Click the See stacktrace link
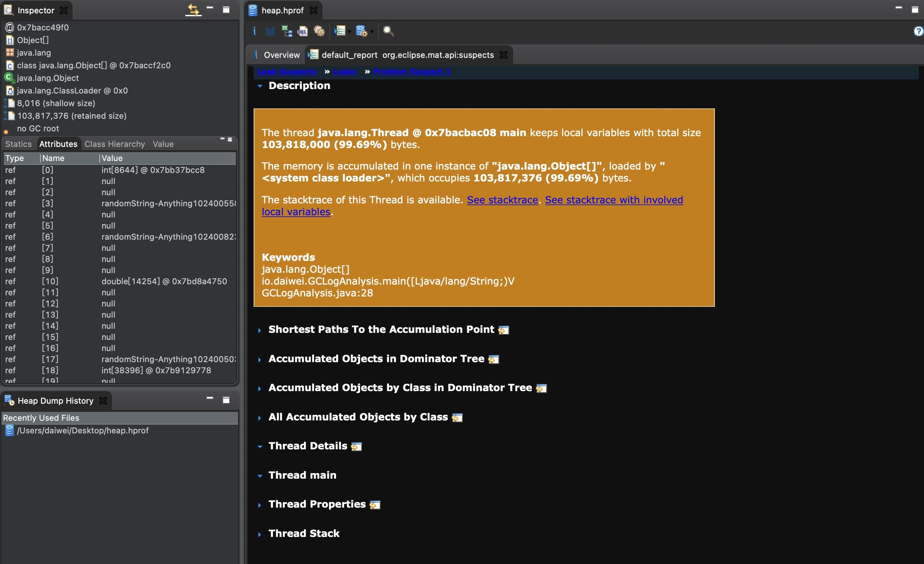This screenshot has width=924, height=564. click(502, 200)
